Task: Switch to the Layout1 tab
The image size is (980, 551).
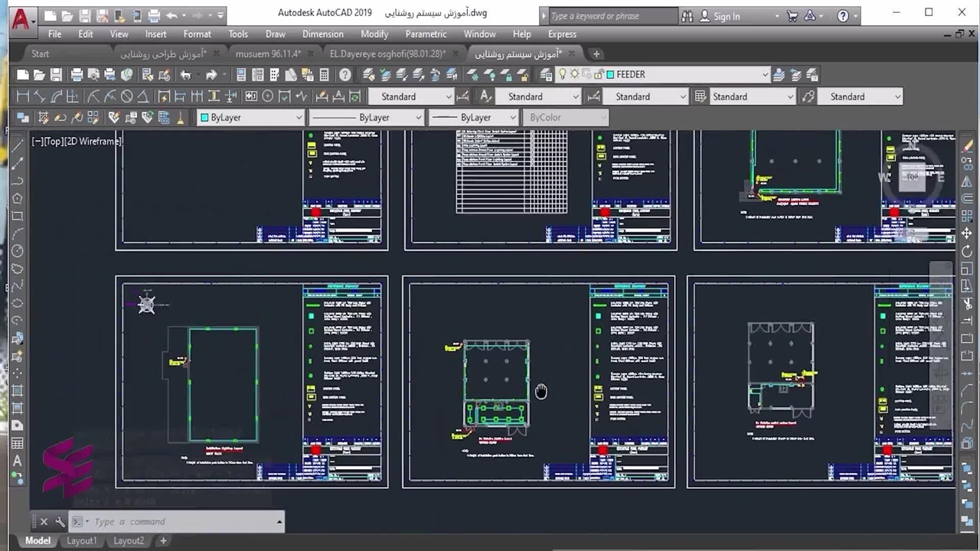Action: (82, 540)
